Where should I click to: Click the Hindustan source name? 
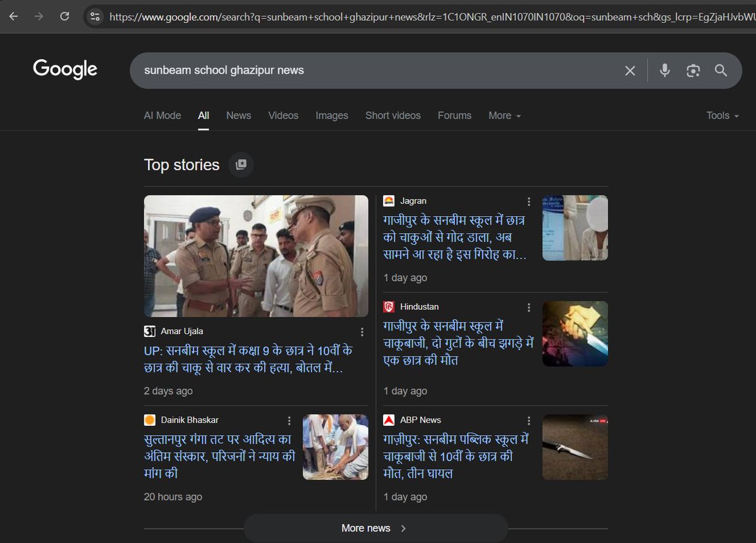[x=420, y=307]
